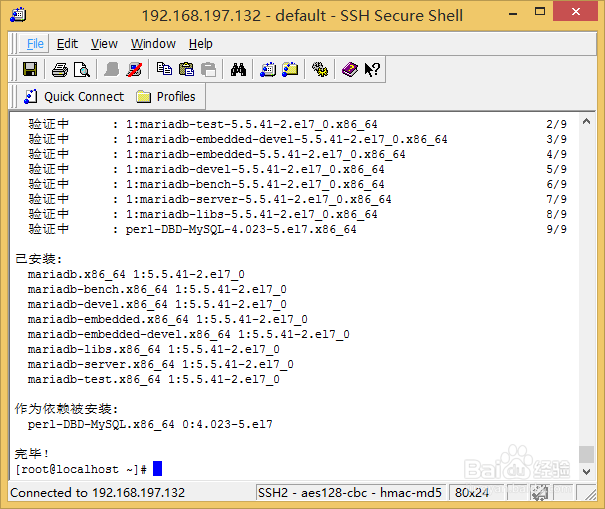Click the application icon in title bar

click(x=18, y=15)
